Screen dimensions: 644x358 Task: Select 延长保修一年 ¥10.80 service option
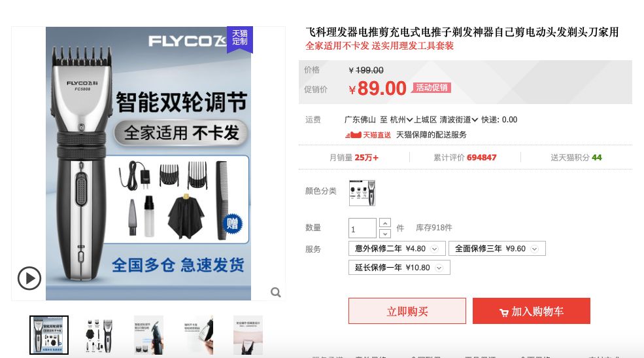pos(399,268)
